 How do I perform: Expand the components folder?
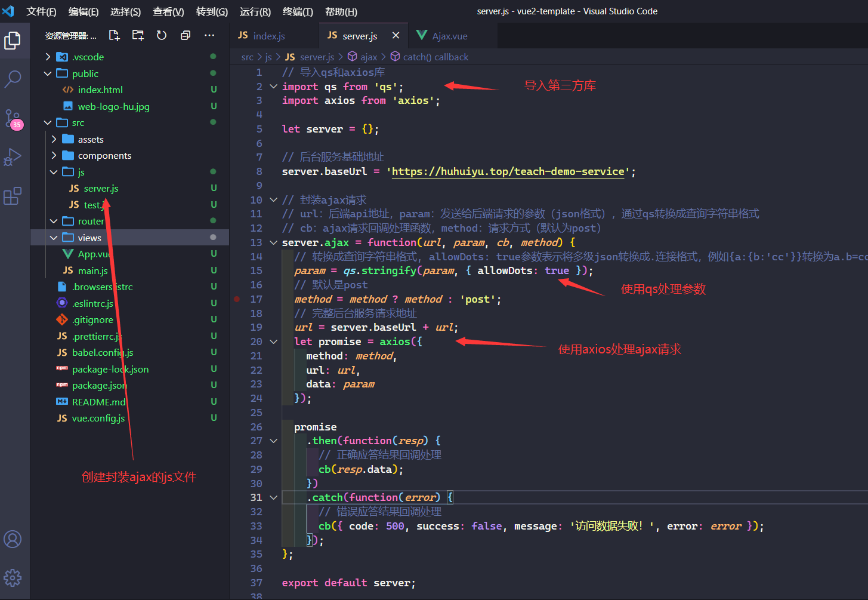tap(104, 156)
